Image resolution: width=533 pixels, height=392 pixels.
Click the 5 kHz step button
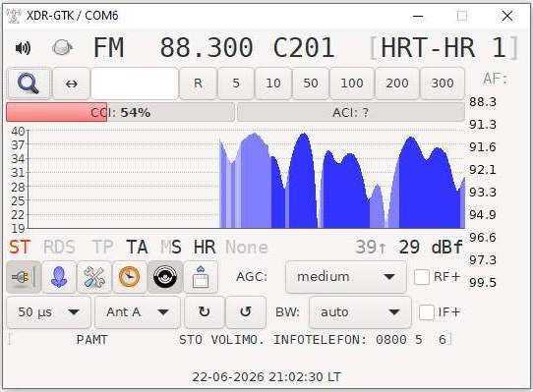click(x=236, y=84)
